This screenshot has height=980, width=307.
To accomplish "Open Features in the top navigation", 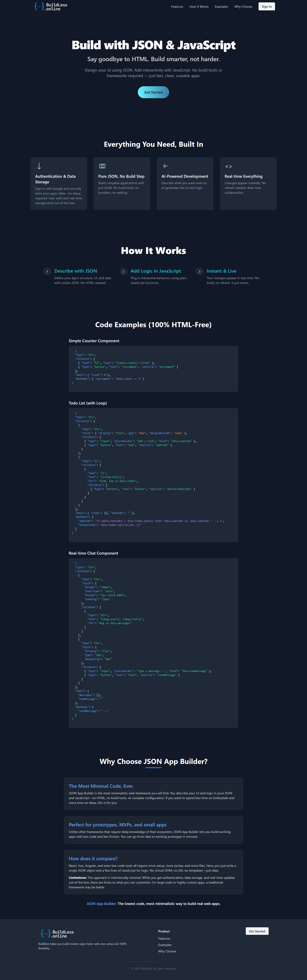I will [177, 7].
